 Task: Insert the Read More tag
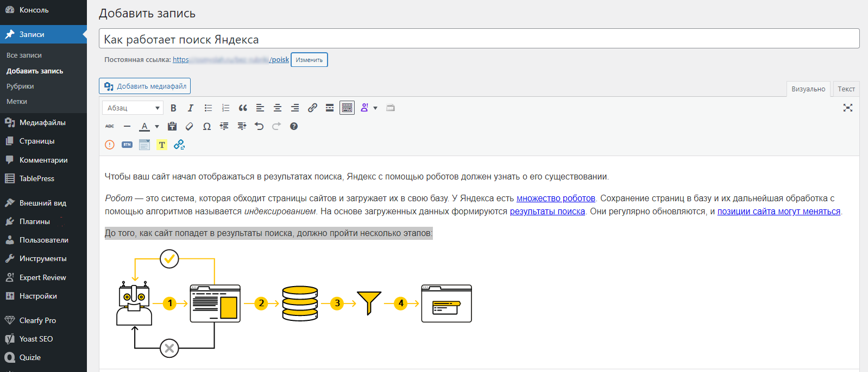[330, 108]
